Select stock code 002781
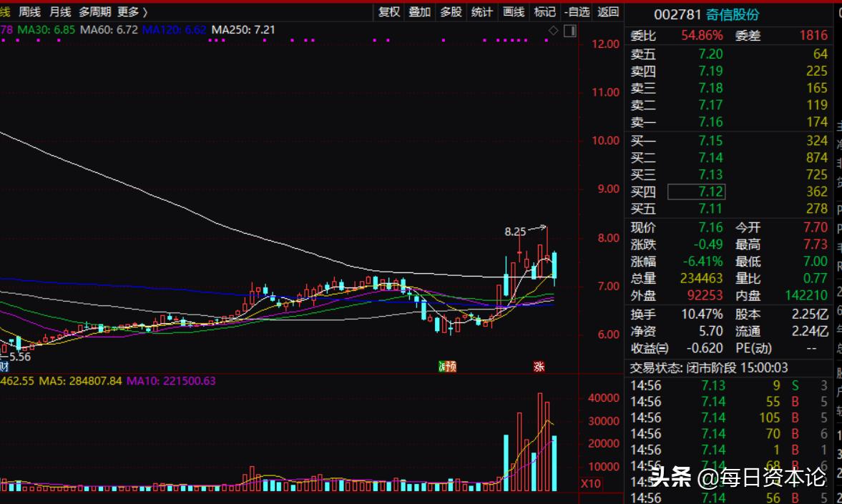The width and height of the screenshot is (842, 504). click(x=677, y=14)
